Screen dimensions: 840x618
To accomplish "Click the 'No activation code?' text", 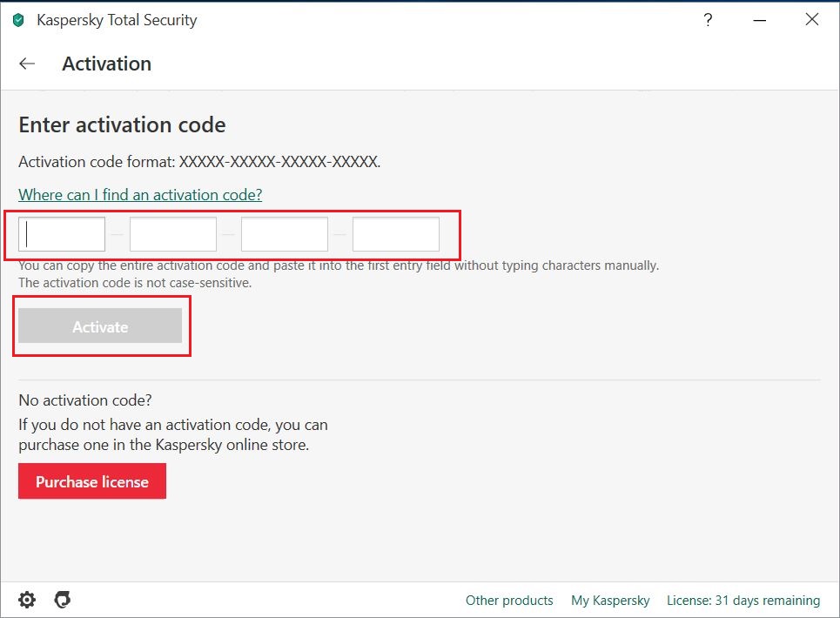I will click(85, 400).
